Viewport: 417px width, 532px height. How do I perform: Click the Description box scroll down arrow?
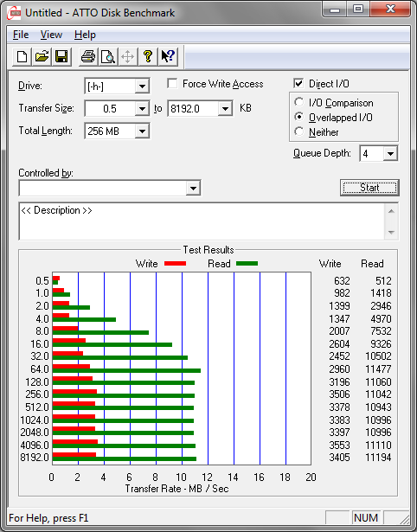coord(391,233)
